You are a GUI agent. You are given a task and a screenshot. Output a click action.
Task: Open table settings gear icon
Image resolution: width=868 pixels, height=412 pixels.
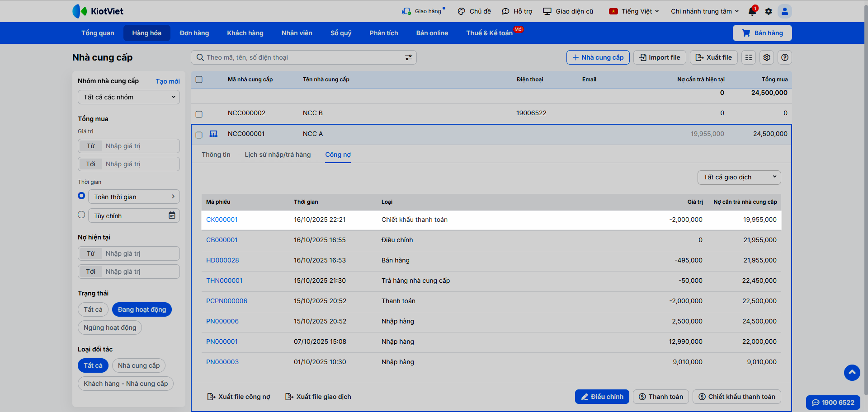click(x=767, y=57)
